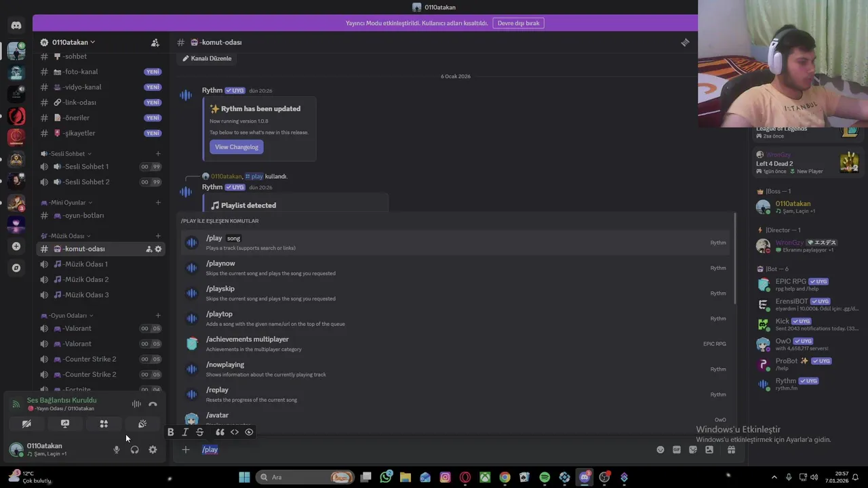This screenshot has width=868, height=488.
Task: Open the soundboard button in the voice panel
Action: pyautogui.click(x=142, y=424)
